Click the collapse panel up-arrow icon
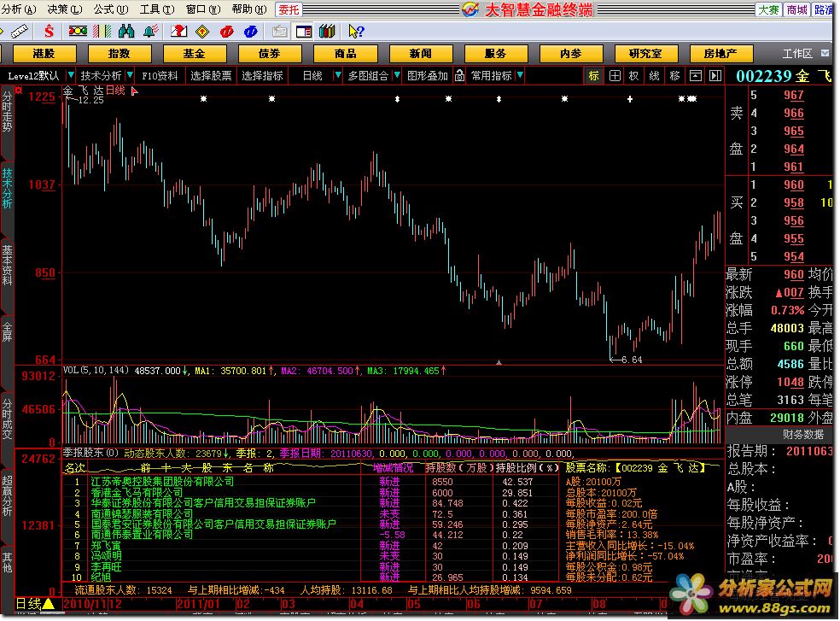This screenshot has height=621, width=840. click(x=695, y=76)
